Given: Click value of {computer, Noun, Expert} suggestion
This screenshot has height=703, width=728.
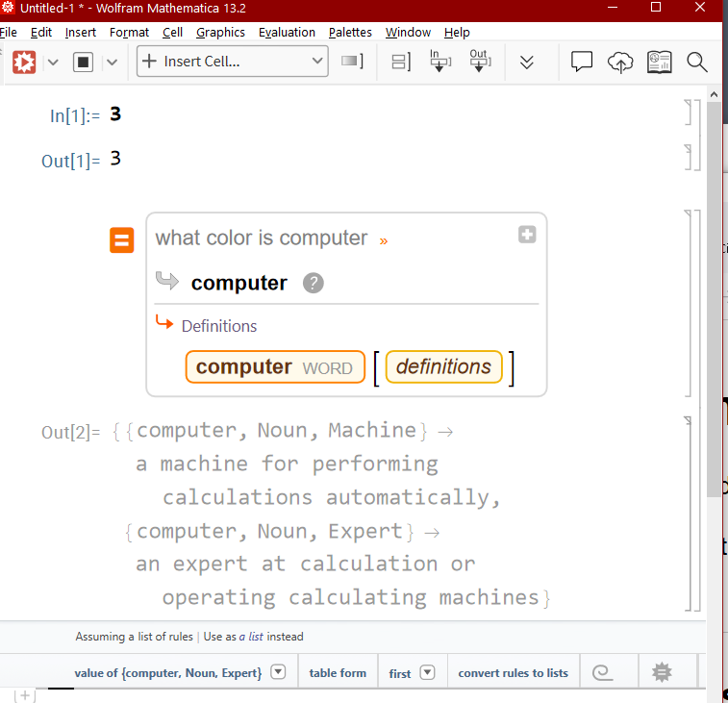Looking at the screenshot, I should [168, 673].
